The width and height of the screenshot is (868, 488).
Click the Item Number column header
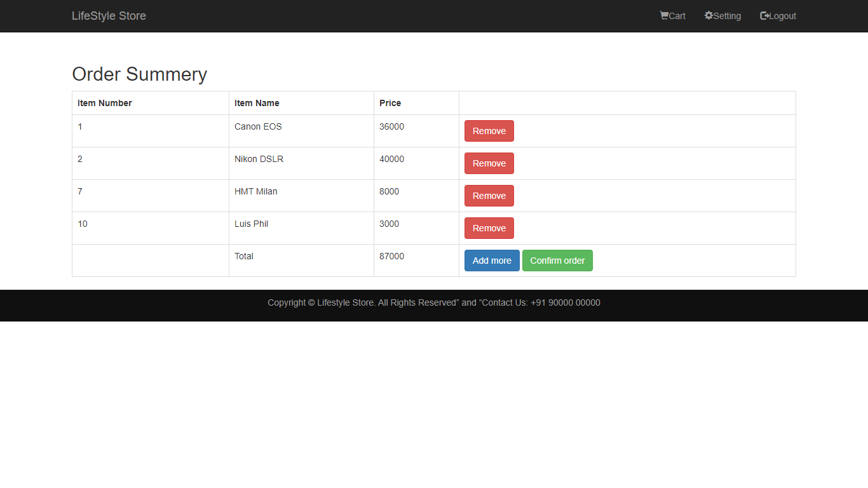[x=105, y=103]
